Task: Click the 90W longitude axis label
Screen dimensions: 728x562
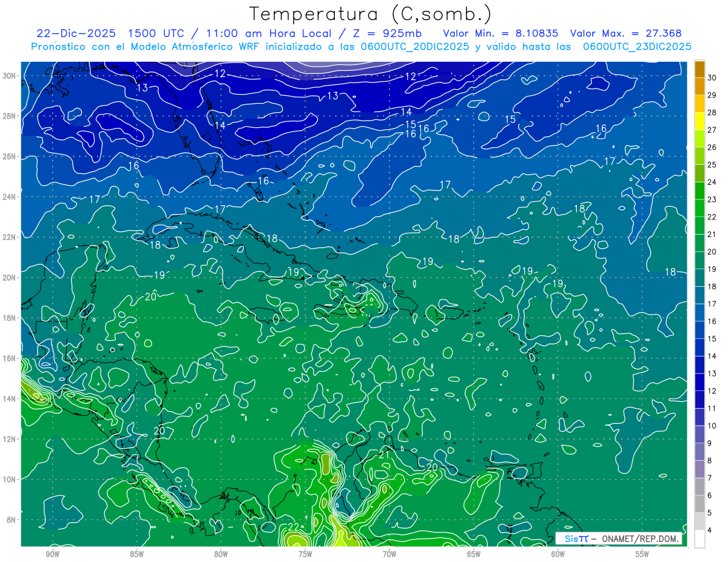Action: (53, 554)
